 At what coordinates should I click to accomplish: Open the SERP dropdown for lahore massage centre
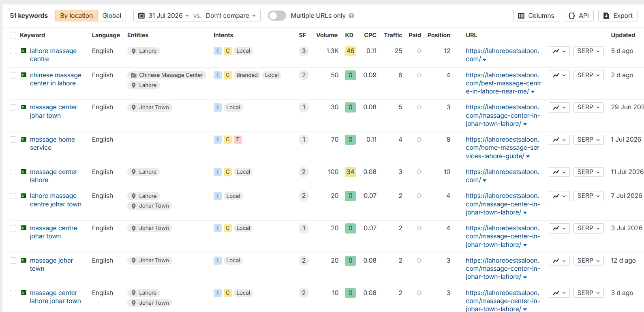pos(588,51)
